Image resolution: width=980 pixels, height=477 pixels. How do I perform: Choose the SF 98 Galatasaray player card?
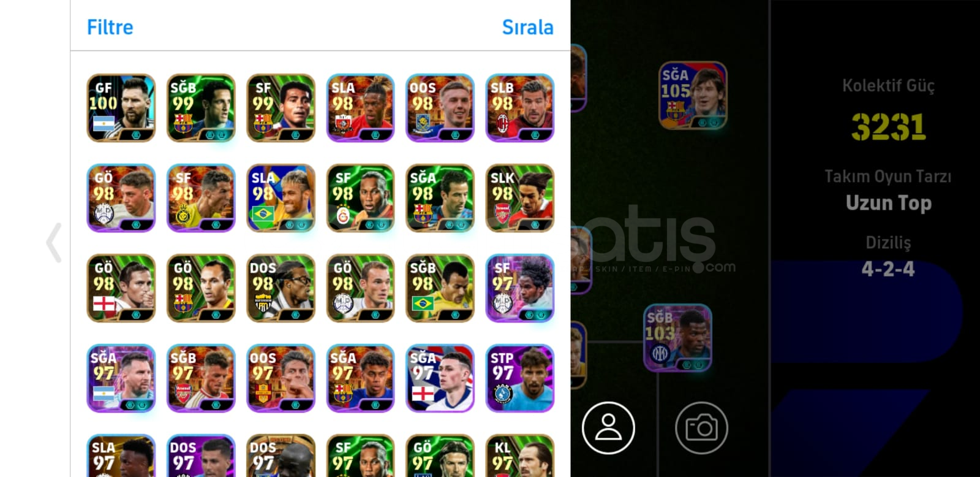click(360, 198)
